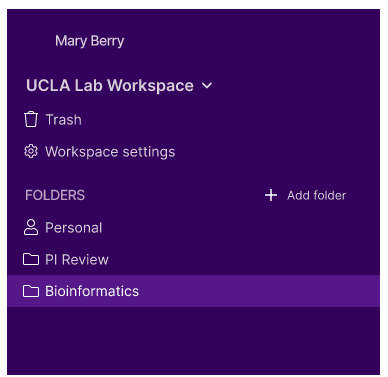Viewport: 388px width, 377px height.
Task: Click blank sidebar area below Bioinformatics
Action: 193,340
